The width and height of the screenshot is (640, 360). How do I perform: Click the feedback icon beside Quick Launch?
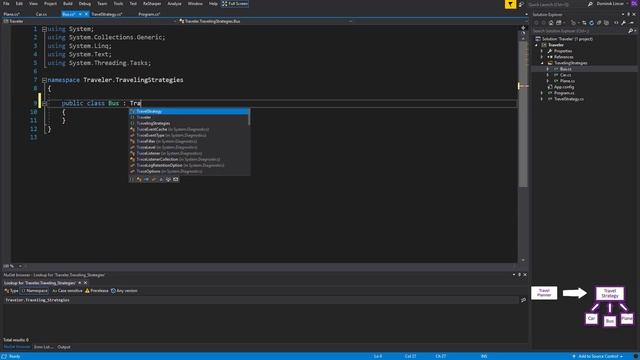click(521, 4)
